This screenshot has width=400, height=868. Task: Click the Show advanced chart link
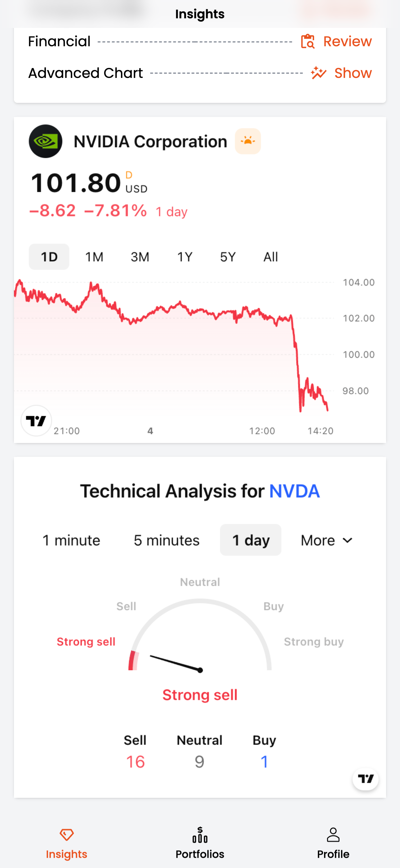pos(353,73)
